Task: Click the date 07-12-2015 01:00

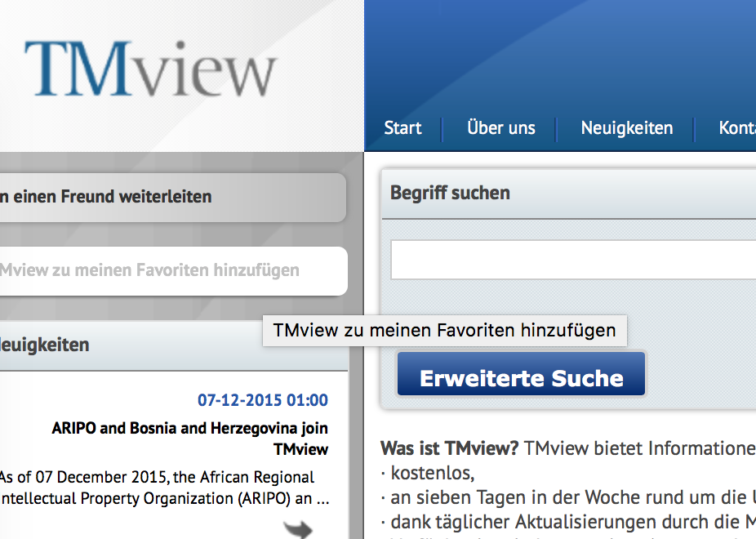Action: pos(263,400)
